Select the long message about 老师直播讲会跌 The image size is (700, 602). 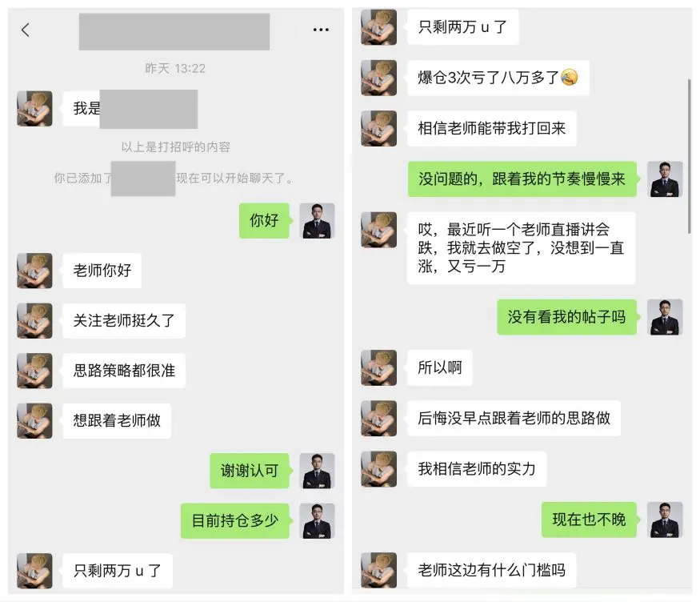(521, 248)
